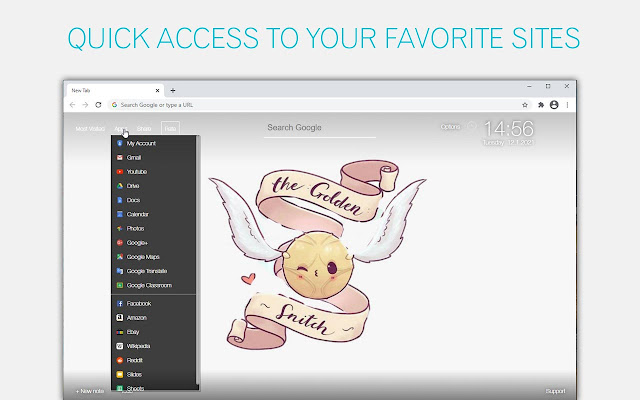Expand the Apps dropdown menu
This screenshot has width=640, height=400.
click(121, 129)
